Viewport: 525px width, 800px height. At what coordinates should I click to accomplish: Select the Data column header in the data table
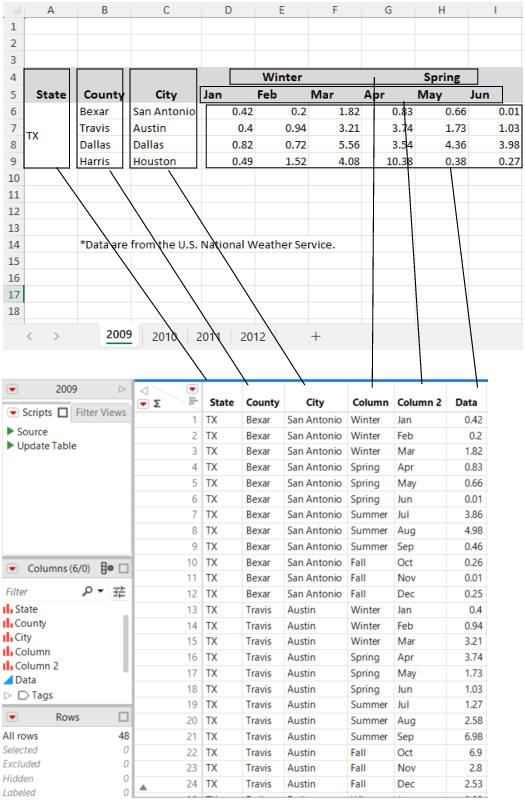[x=466, y=403]
